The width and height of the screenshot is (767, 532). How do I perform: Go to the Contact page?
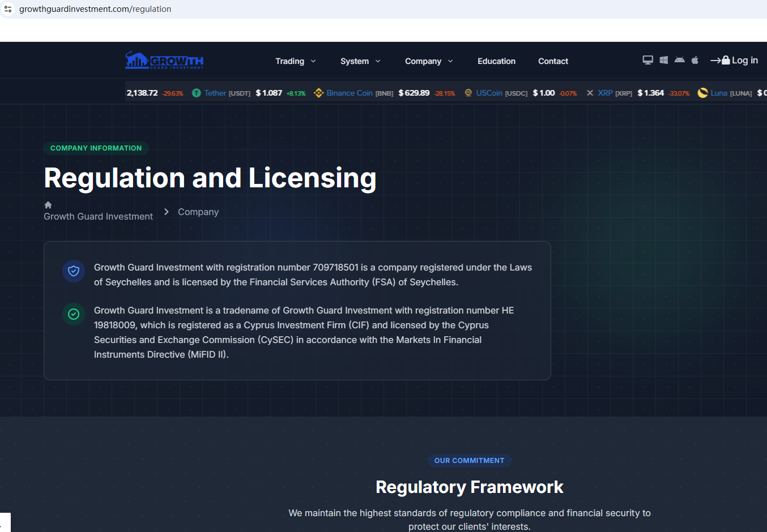pyautogui.click(x=553, y=61)
